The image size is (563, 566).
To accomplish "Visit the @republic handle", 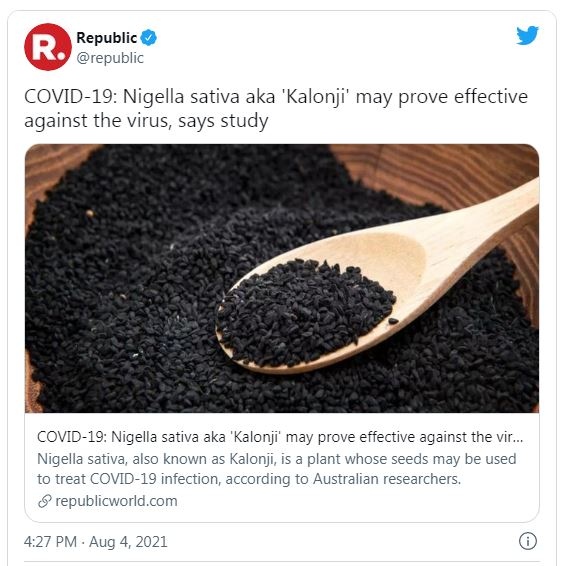I will pyautogui.click(x=110, y=58).
